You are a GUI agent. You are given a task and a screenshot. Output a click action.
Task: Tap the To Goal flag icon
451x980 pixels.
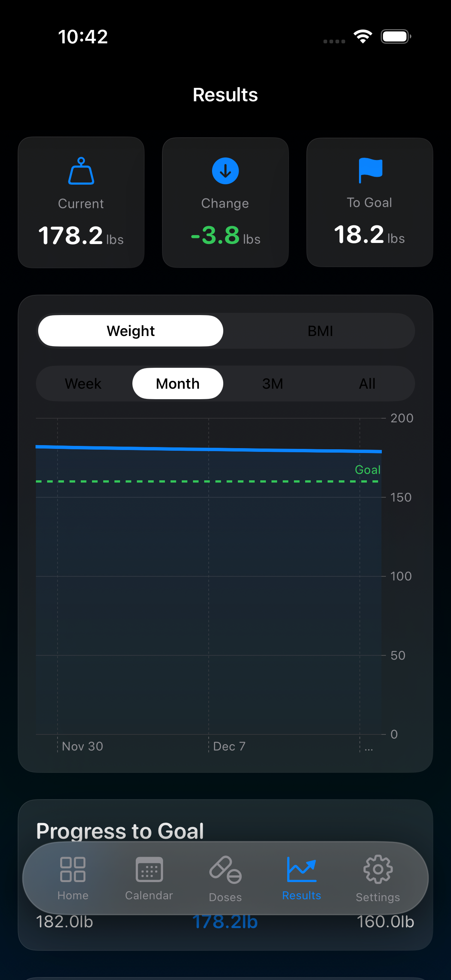[x=370, y=170]
